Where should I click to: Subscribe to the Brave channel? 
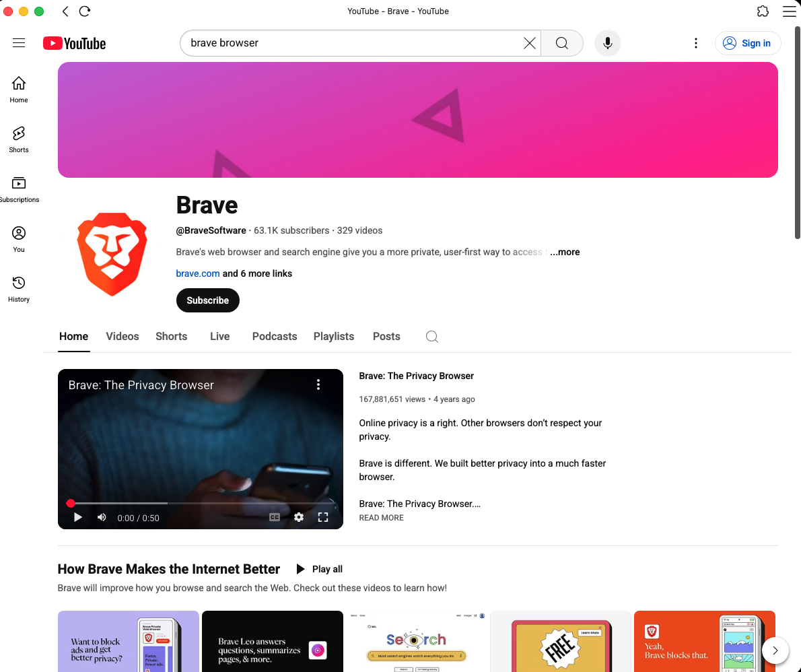coord(208,300)
